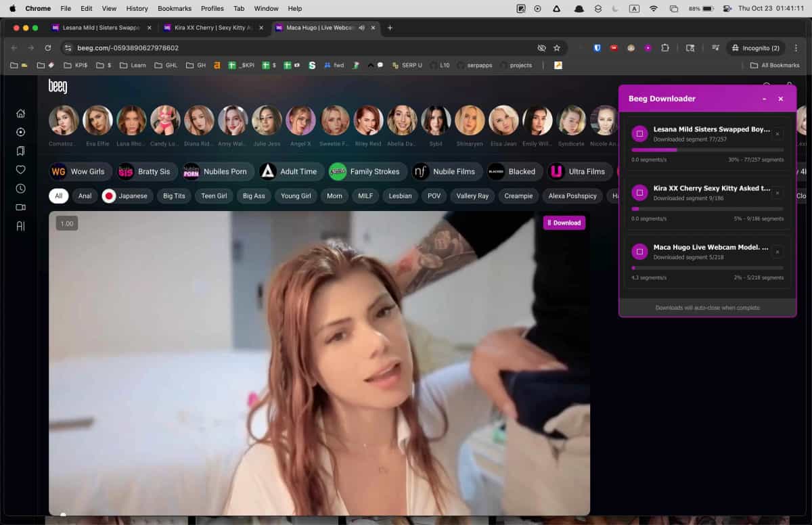Select the camera/videos icon in sidebar
Screen dimensions: 812x525
tap(20, 208)
